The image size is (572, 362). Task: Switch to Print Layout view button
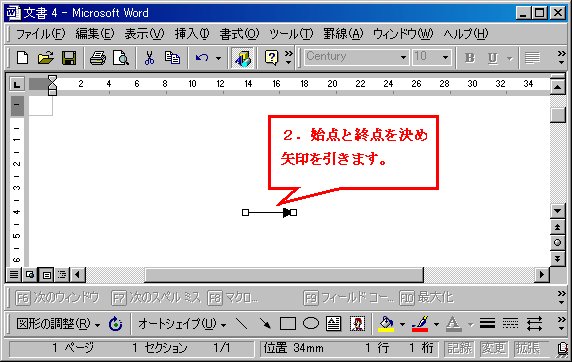46,274
